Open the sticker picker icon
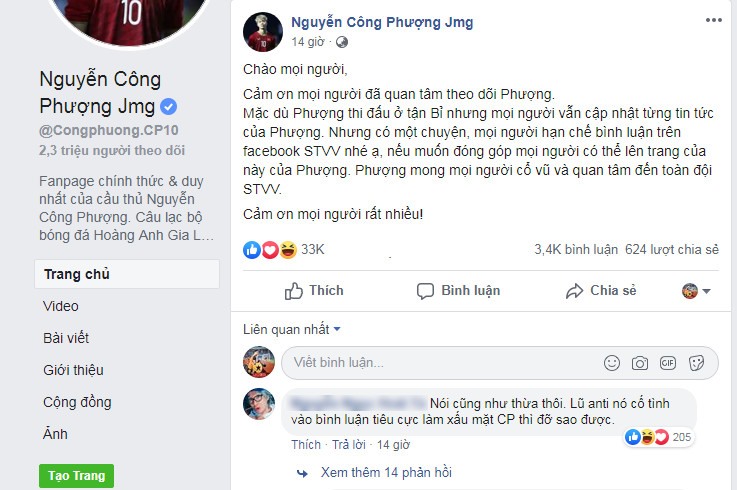737x490 pixels. (x=696, y=363)
